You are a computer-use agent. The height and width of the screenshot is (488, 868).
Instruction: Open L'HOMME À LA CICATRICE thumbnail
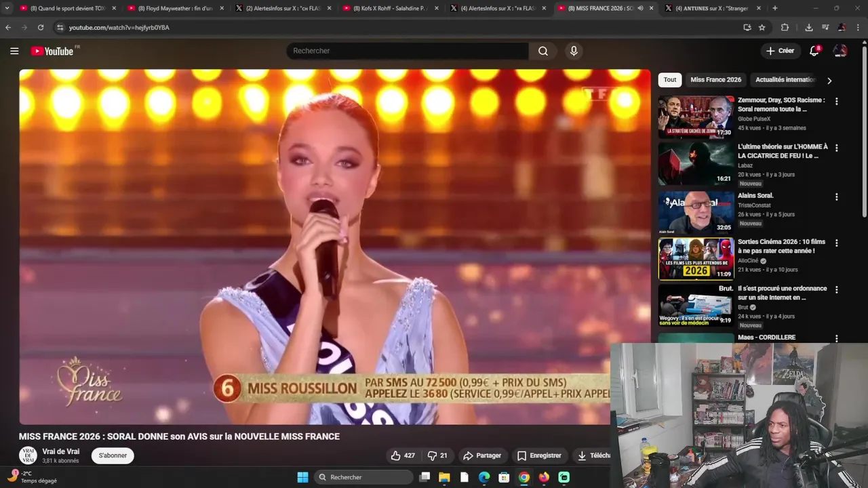tap(696, 163)
